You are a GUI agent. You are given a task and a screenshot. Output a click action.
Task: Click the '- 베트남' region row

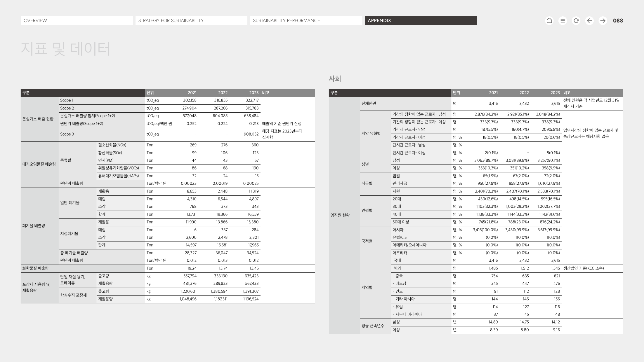click(399, 284)
